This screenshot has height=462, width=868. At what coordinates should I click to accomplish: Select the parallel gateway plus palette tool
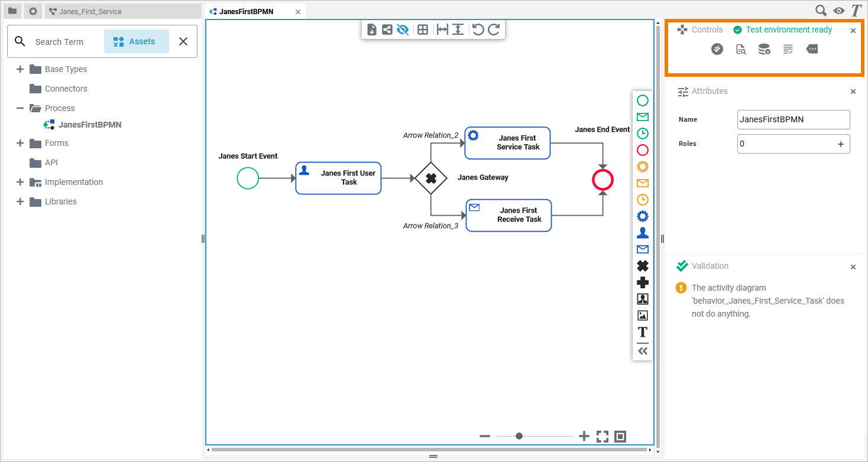(x=643, y=282)
